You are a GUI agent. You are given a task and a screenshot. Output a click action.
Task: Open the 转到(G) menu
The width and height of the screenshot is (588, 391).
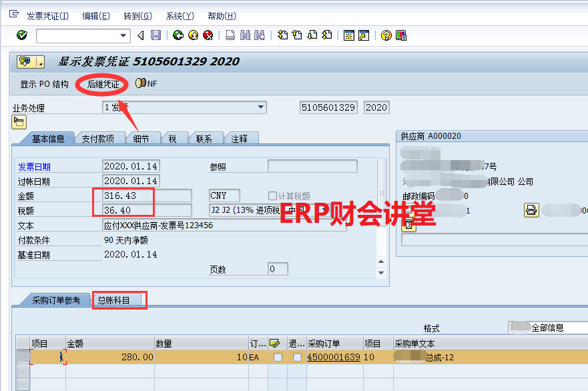tap(138, 16)
